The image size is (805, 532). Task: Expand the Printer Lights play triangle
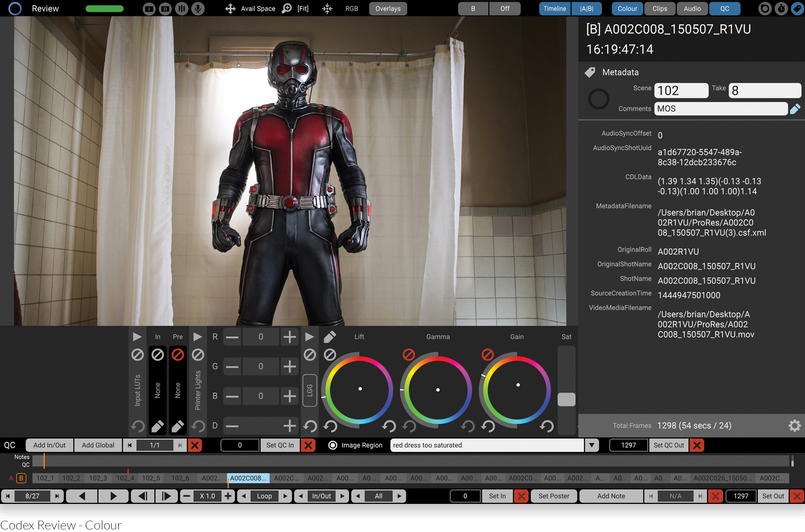(x=197, y=337)
